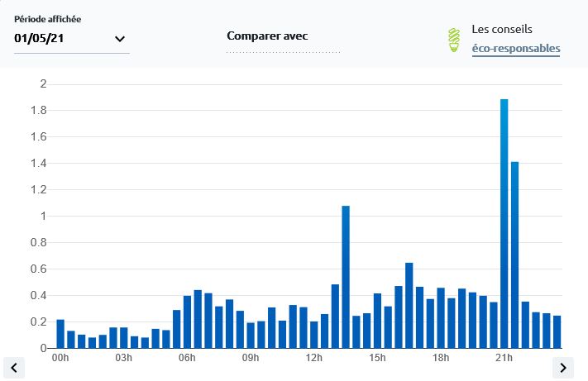Go to the previous period arrow
Screen dimensions: 588x381
pyautogui.click(x=14, y=367)
